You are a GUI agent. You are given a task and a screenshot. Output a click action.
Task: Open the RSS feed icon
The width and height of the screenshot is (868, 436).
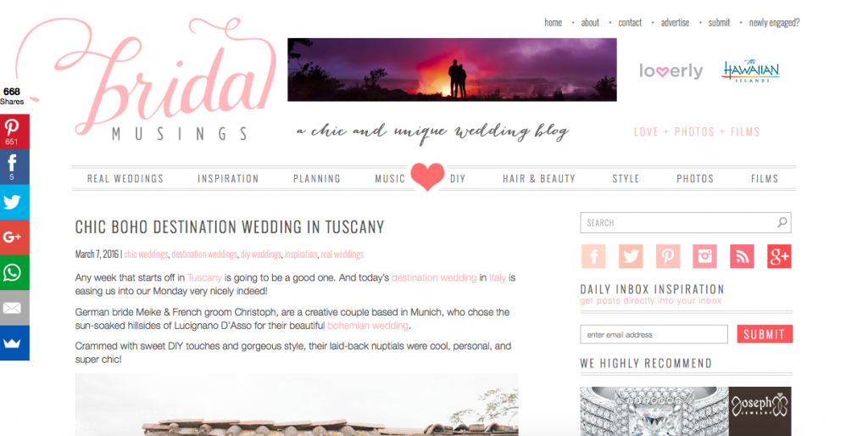(x=742, y=256)
